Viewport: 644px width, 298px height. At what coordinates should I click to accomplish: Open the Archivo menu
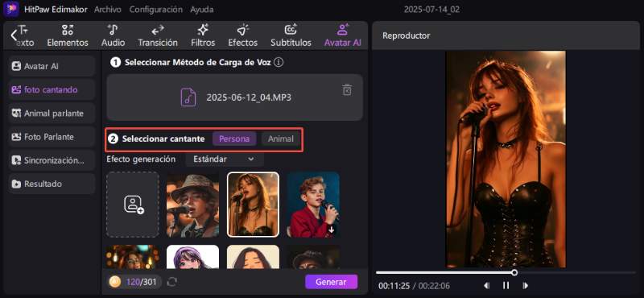tap(108, 9)
